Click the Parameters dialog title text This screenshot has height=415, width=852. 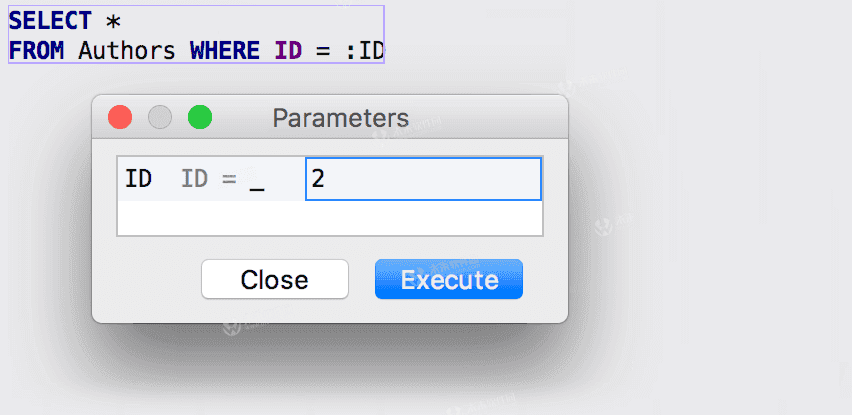point(341,118)
